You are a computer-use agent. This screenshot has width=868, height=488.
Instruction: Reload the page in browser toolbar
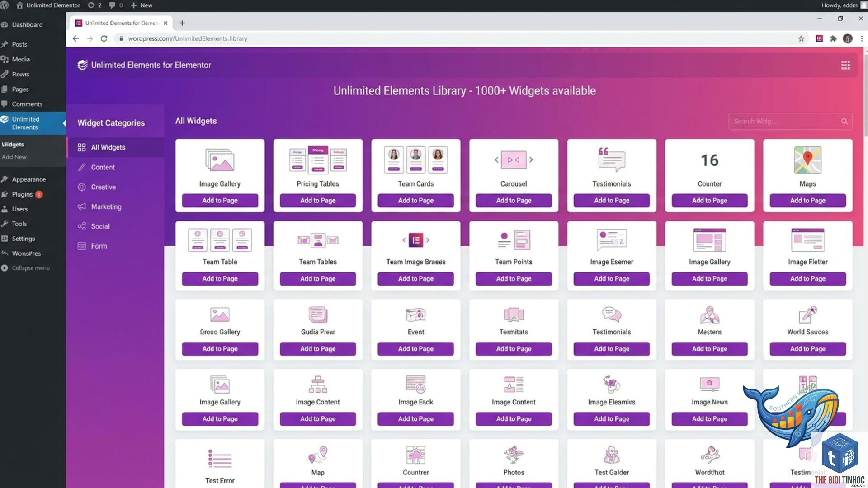coord(104,38)
